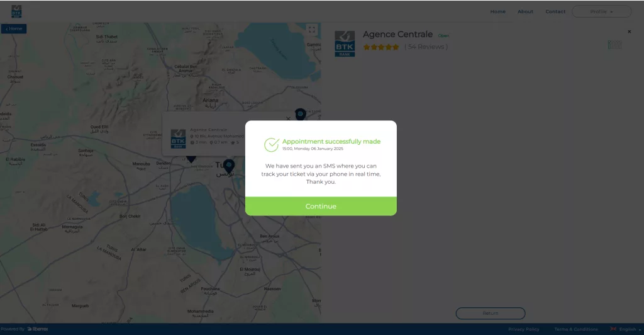Select the map pin near Tunis center
This screenshot has width=644, height=335.
click(x=229, y=166)
